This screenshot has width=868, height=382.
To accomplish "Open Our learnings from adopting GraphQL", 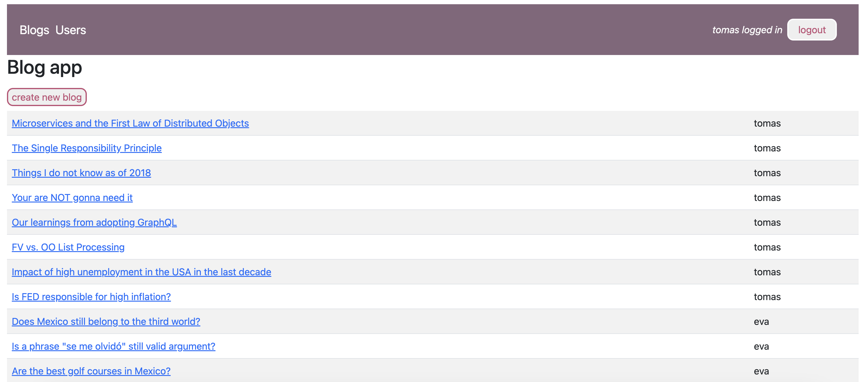I will (94, 222).
